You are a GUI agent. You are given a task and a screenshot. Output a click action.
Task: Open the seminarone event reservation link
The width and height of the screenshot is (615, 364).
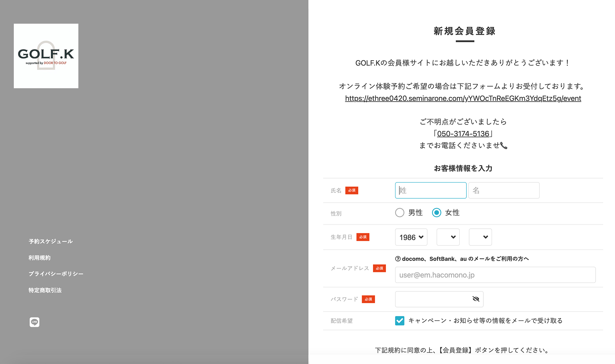tap(463, 98)
